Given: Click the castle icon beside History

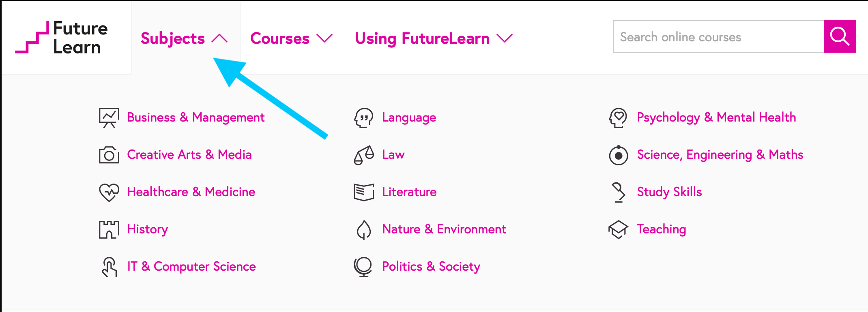Looking at the screenshot, I should (x=109, y=229).
